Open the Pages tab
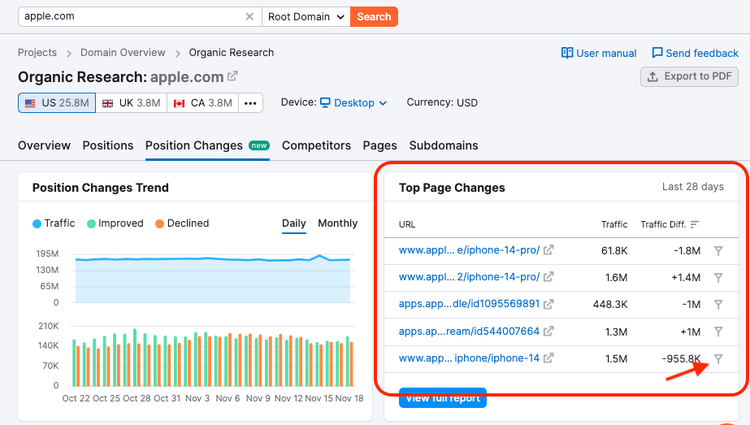750x425 pixels. pos(380,145)
